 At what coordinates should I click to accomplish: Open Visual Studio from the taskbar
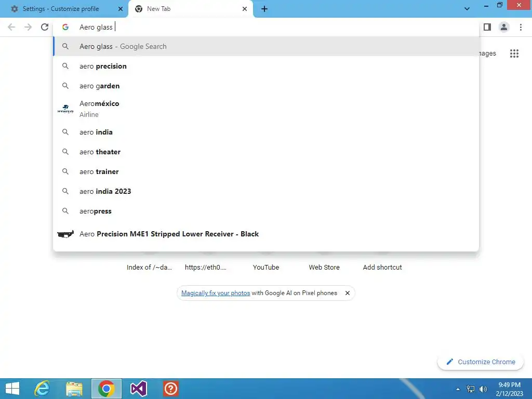(138, 389)
